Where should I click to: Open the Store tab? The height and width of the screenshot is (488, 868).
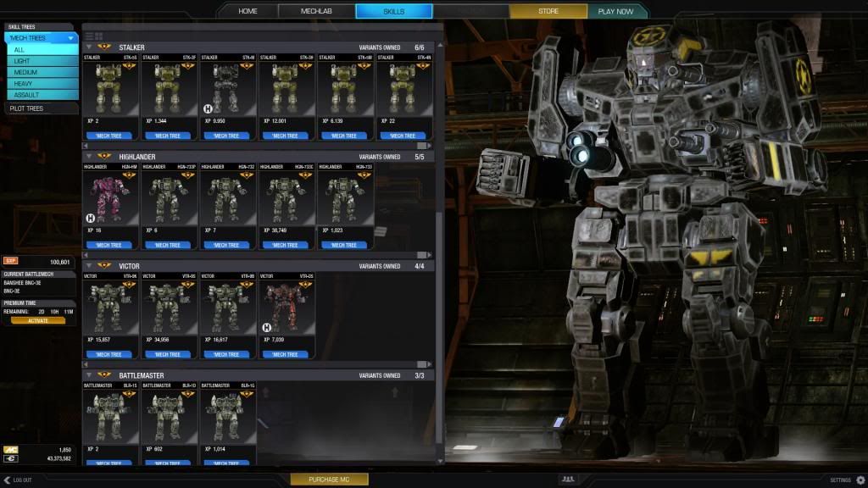pos(548,11)
